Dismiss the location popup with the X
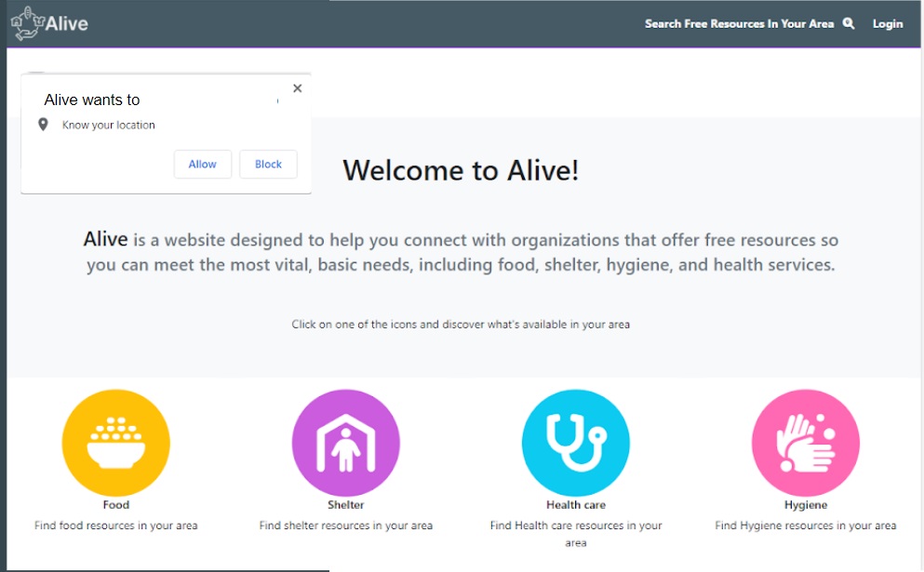 coord(297,87)
